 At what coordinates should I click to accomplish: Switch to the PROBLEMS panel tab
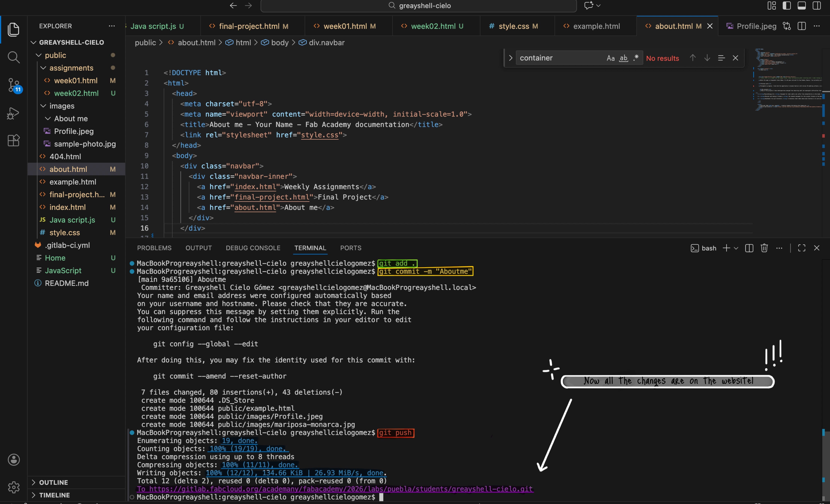point(154,248)
